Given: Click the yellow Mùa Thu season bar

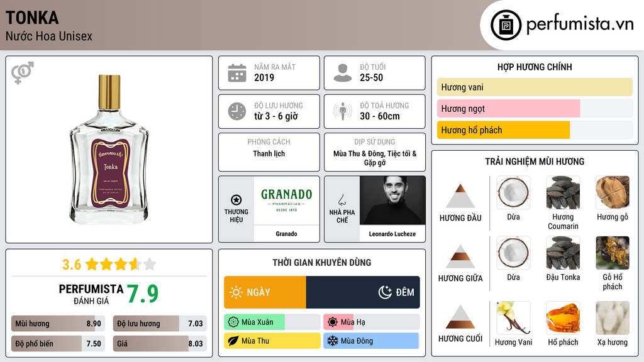Looking at the screenshot, I should point(272,341).
